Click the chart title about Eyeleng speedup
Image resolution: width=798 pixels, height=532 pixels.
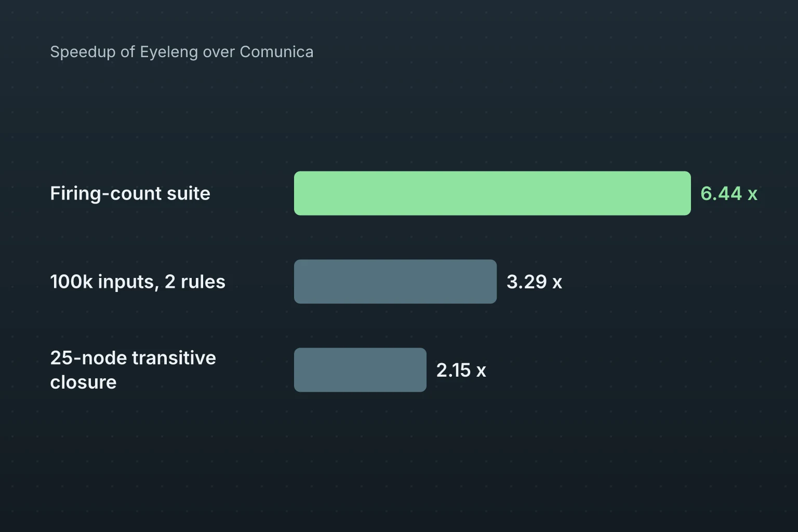click(182, 52)
